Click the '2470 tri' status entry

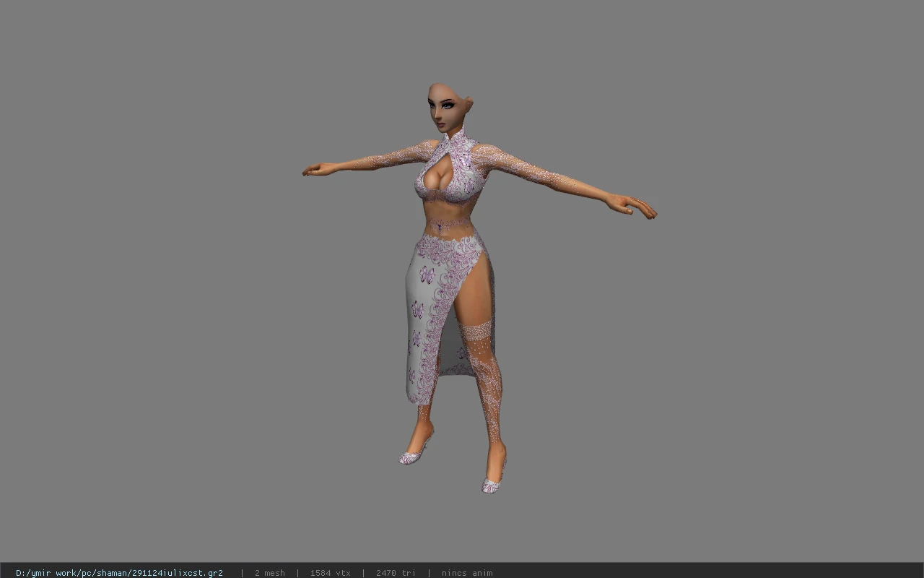[x=396, y=573]
